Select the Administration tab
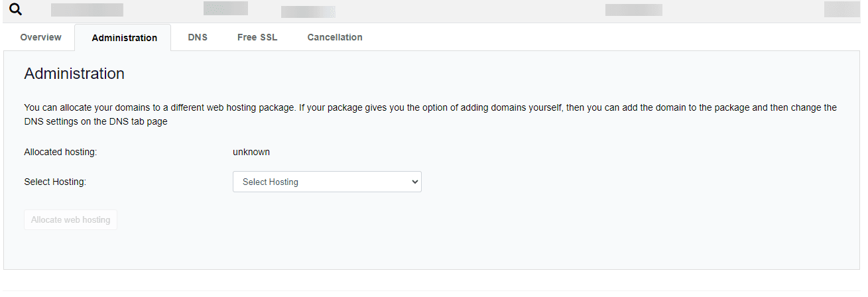Screen dimensions: 868x297 124,38
